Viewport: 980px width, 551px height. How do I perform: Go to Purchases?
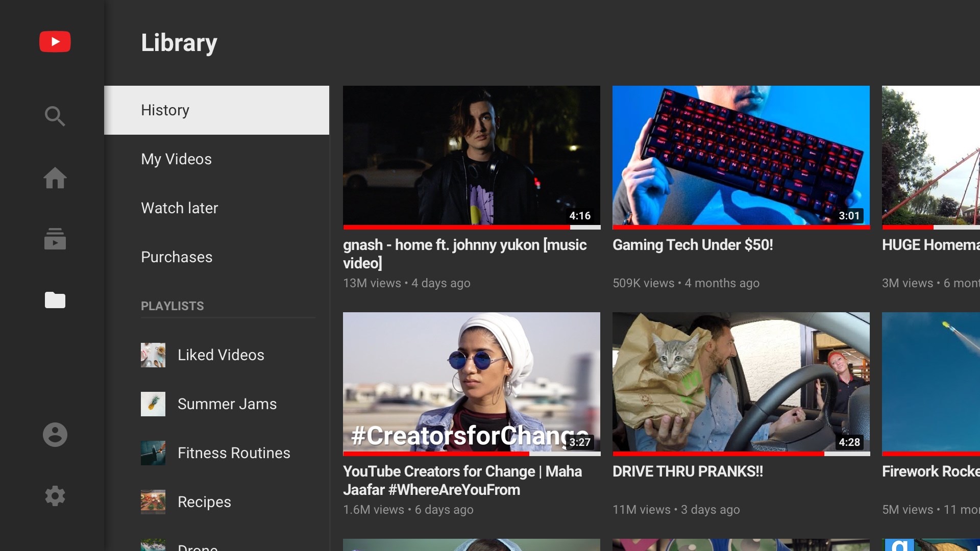177,257
